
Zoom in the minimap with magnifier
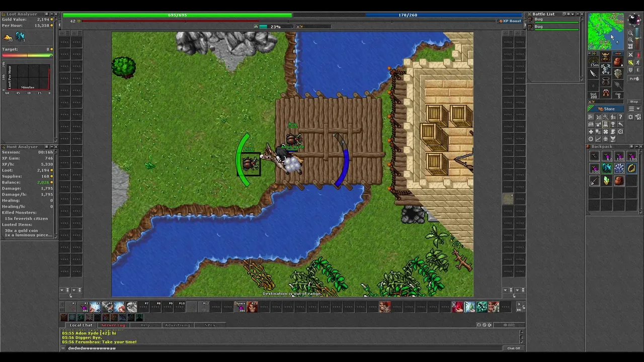tap(630, 40)
